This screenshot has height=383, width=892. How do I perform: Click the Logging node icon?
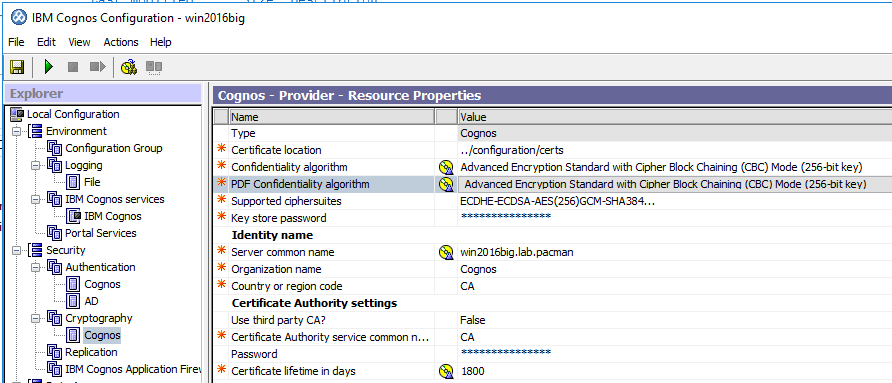point(55,166)
